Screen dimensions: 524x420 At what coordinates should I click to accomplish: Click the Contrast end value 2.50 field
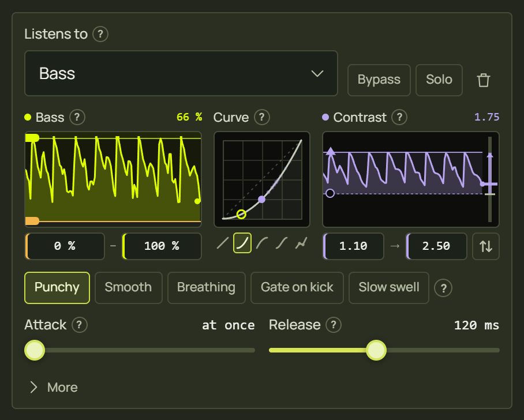tap(436, 246)
